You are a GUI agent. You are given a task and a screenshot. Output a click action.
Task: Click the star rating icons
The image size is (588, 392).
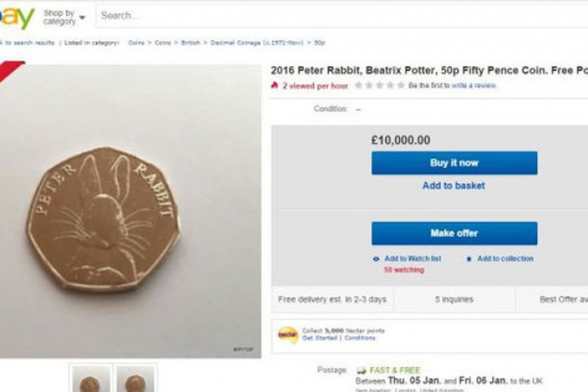click(x=379, y=85)
